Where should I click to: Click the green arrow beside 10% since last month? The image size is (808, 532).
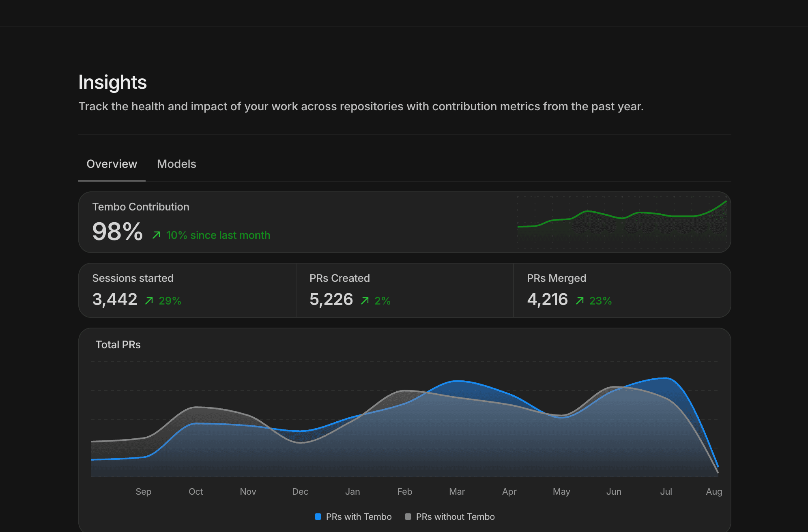pyautogui.click(x=157, y=235)
